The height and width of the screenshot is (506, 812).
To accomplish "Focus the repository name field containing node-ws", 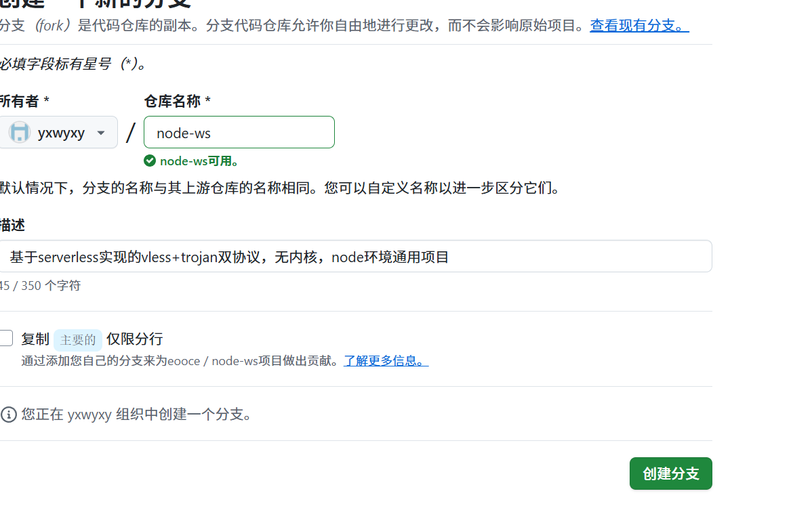I will 239,133.
